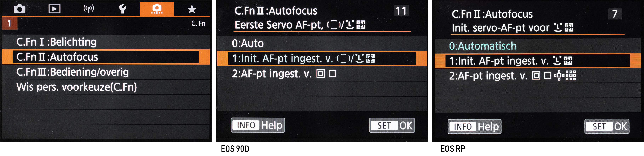Screen dimensions: 644x156
Task: Click INFO Help on the EOS RP screen
Action: pyautogui.click(x=475, y=127)
